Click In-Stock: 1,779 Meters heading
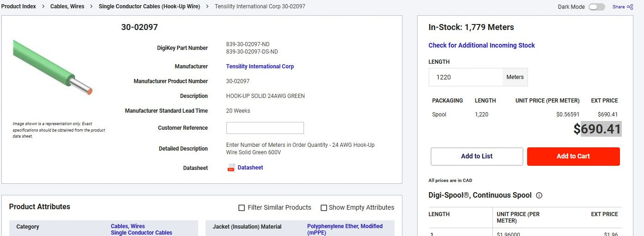Image resolution: width=644 pixels, height=236 pixels. (471, 27)
